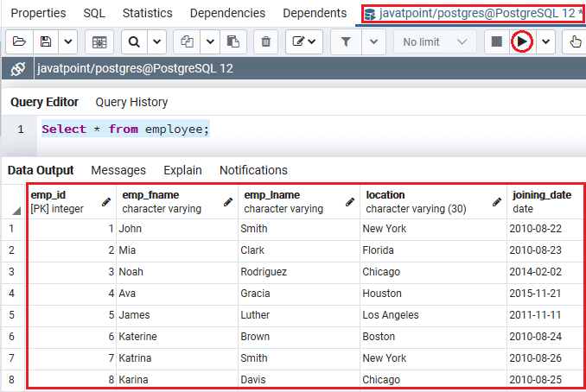Switch to the Properties tab
The width and height of the screenshot is (586, 392).
38,13
